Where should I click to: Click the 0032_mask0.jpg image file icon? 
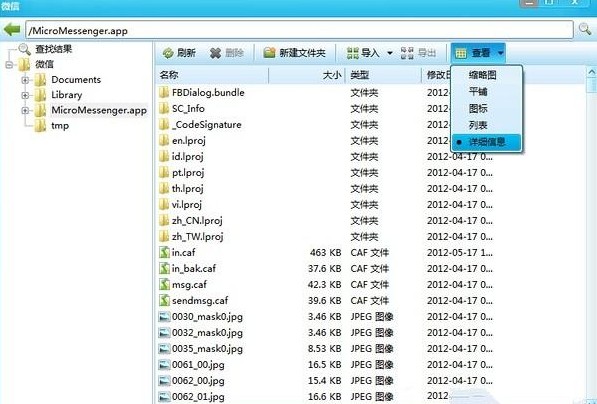pos(164,333)
